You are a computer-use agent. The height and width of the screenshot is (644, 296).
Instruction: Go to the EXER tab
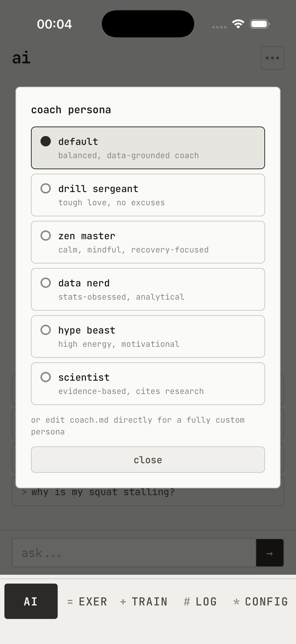click(x=87, y=602)
